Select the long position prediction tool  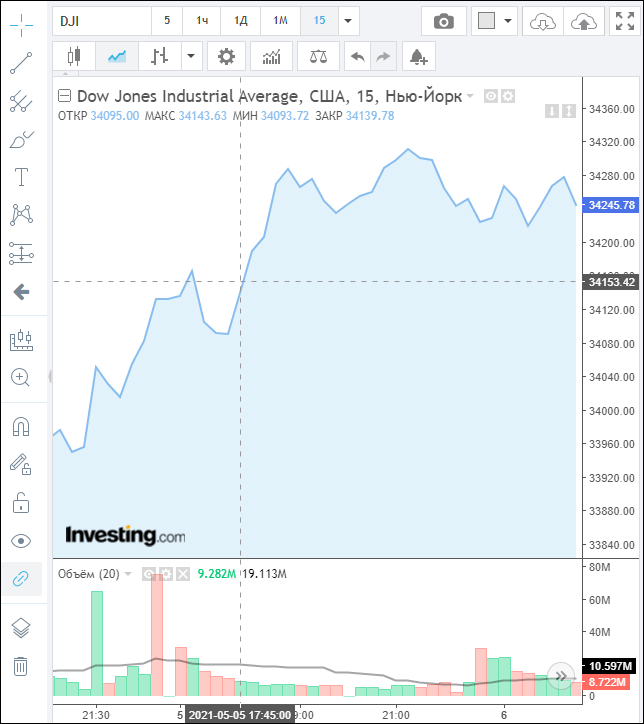point(21,254)
